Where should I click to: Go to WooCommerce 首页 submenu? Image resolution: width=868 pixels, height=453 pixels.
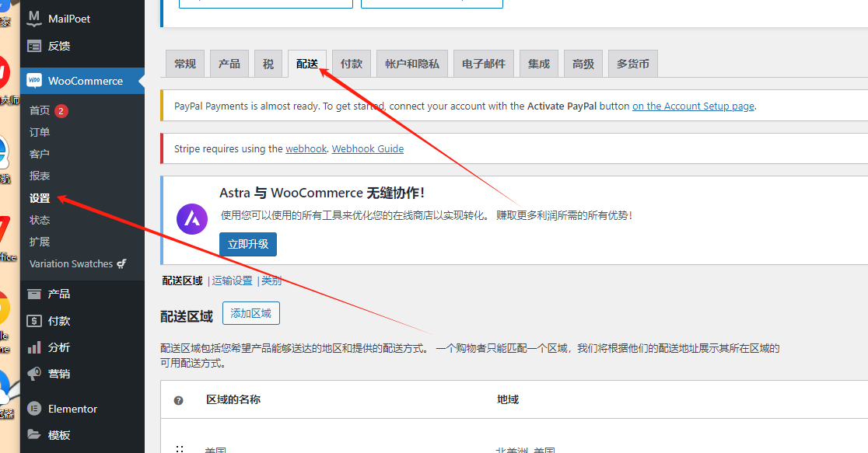click(40, 110)
